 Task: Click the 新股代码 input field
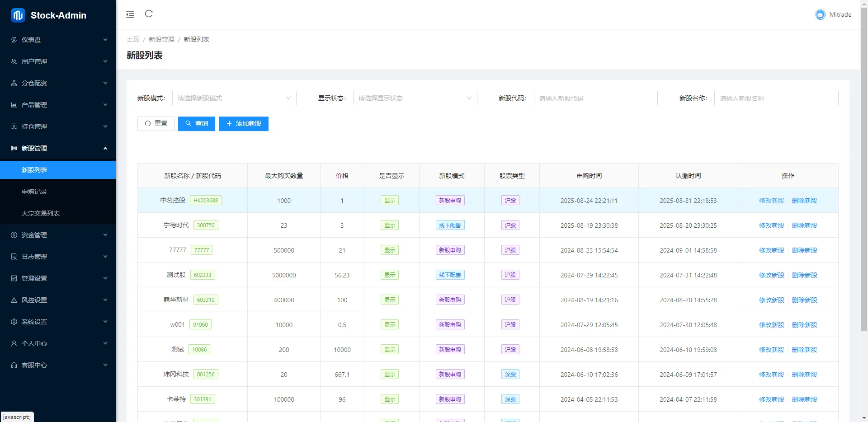click(x=595, y=98)
